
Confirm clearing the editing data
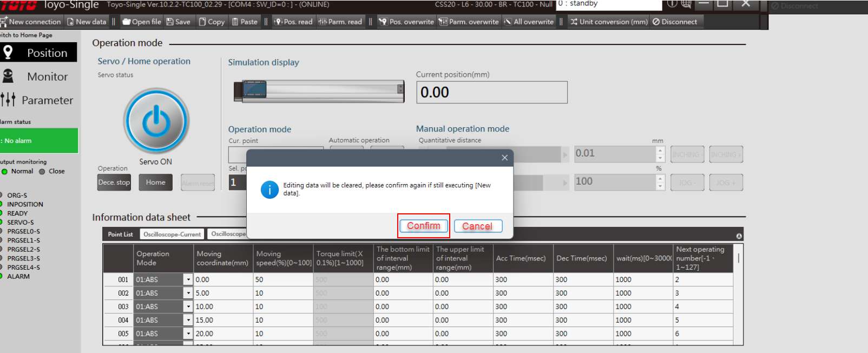424,226
